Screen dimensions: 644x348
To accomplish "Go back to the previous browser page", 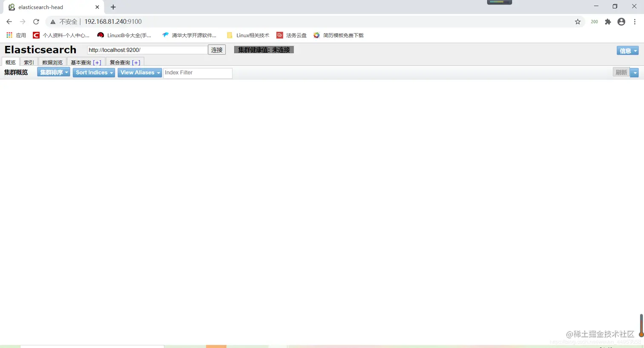I will pyautogui.click(x=9, y=22).
